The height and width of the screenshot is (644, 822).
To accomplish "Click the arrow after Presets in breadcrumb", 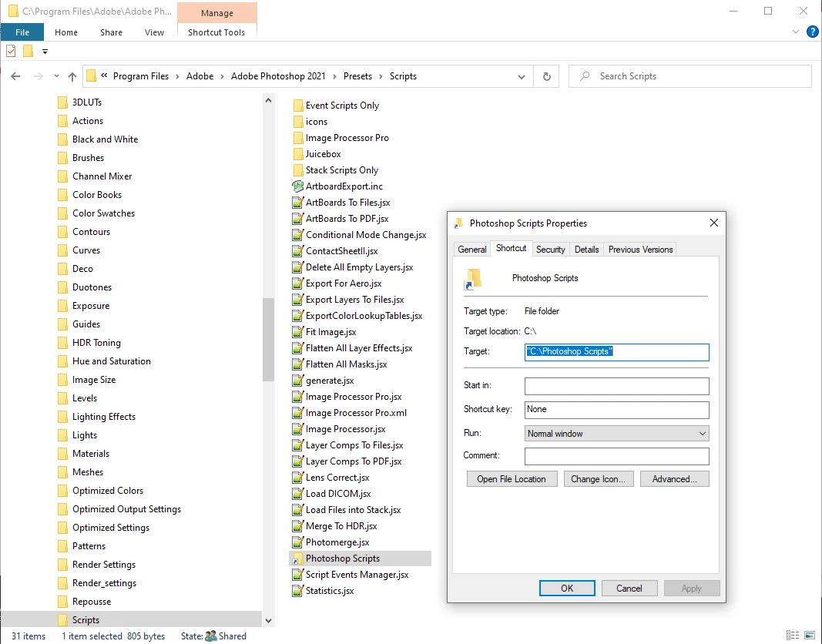I will 381,76.
